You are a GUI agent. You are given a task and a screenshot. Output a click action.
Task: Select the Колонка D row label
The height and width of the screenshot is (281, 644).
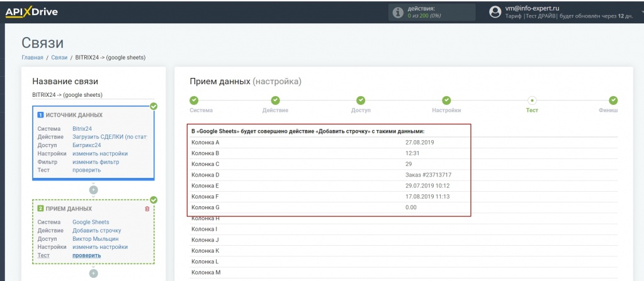[x=205, y=175]
